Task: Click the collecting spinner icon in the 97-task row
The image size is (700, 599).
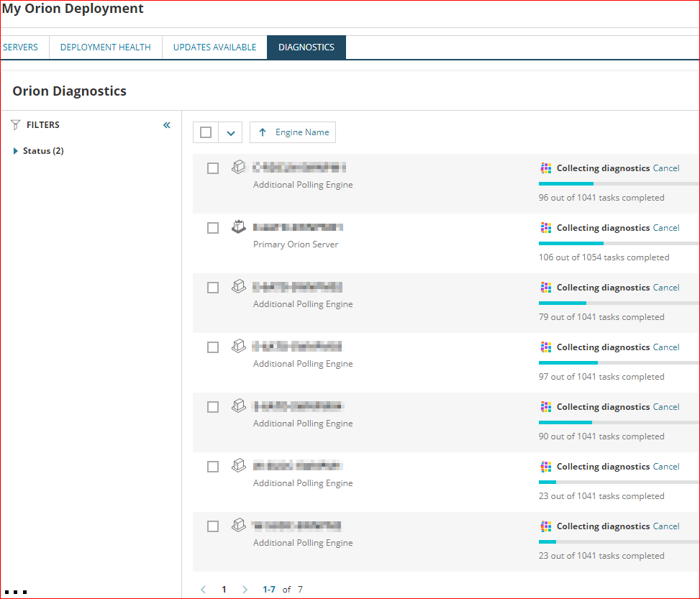Action: [x=545, y=347]
